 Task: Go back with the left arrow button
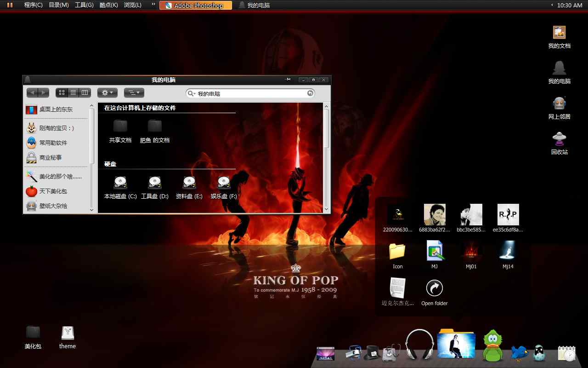click(x=32, y=93)
